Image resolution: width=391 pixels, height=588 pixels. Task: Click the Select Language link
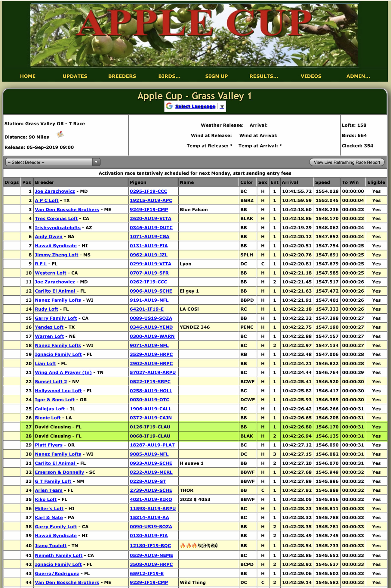(195, 107)
